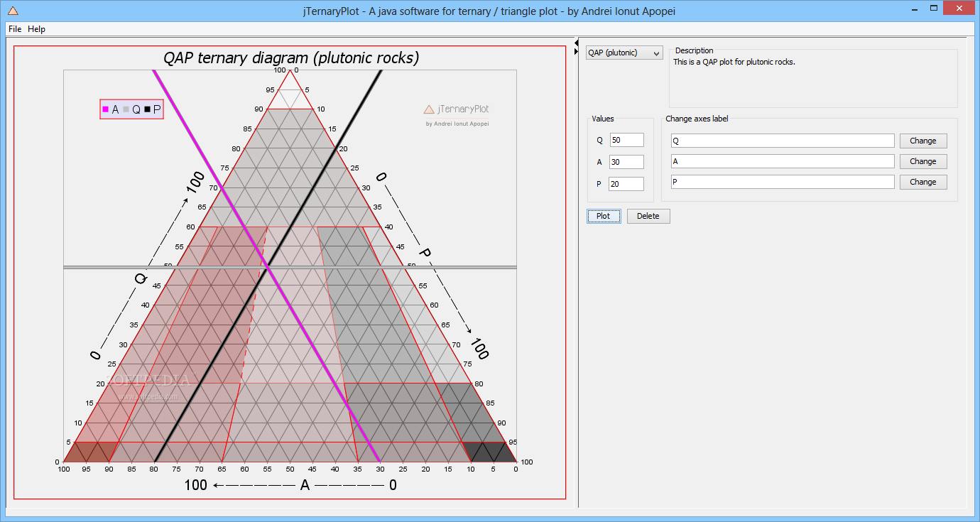Image resolution: width=980 pixels, height=522 pixels.
Task: Close the jTernaryPlot window
Action: pos(960,9)
